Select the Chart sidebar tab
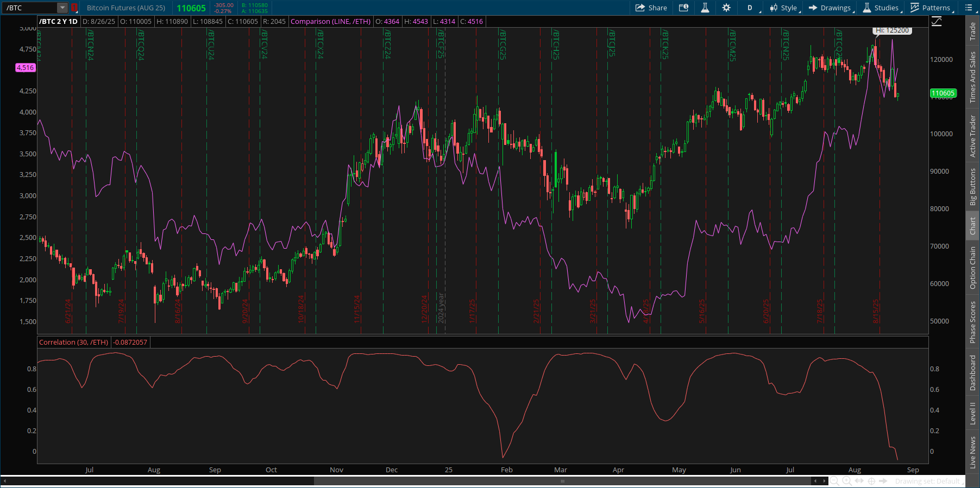Screen dimensions: 980x488 [x=973, y=226]
